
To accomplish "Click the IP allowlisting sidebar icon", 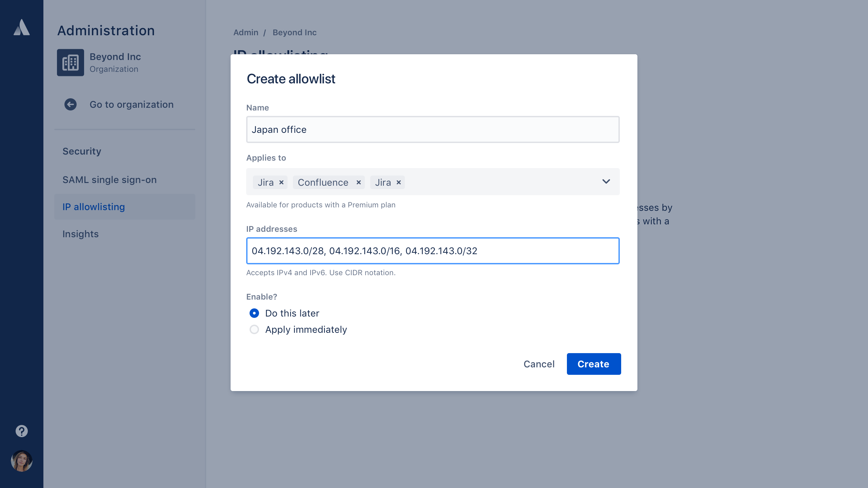I will (x=94, y=206).
